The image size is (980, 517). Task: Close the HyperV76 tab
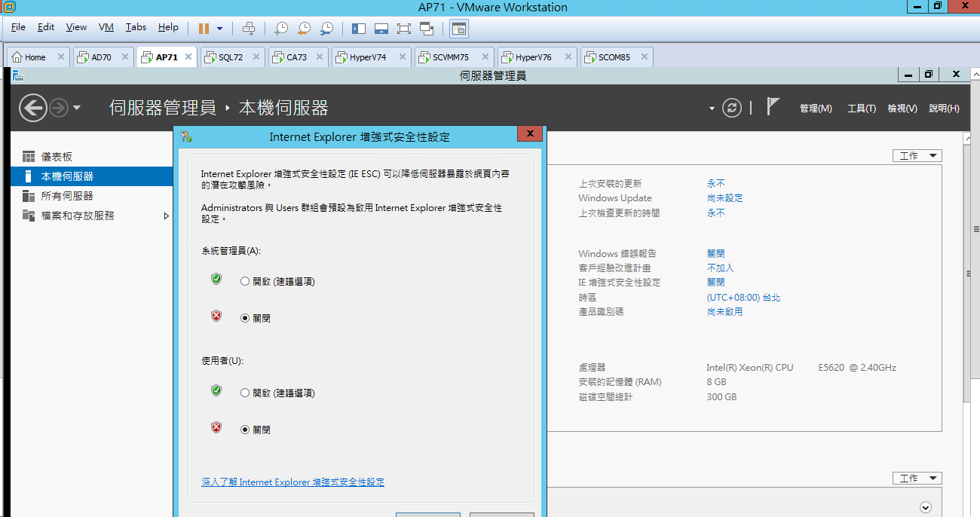(567, 57)
